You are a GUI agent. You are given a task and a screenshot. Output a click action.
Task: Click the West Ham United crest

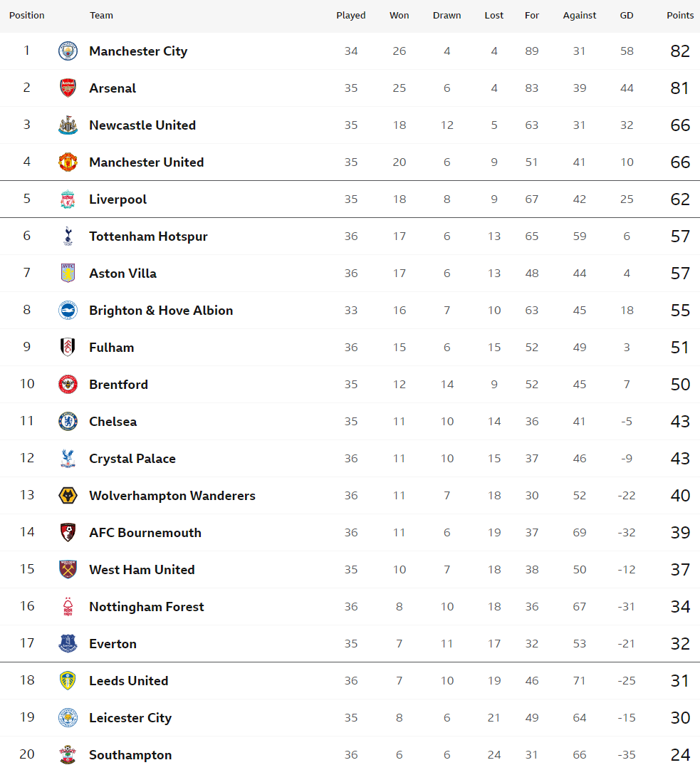(68, 570)
